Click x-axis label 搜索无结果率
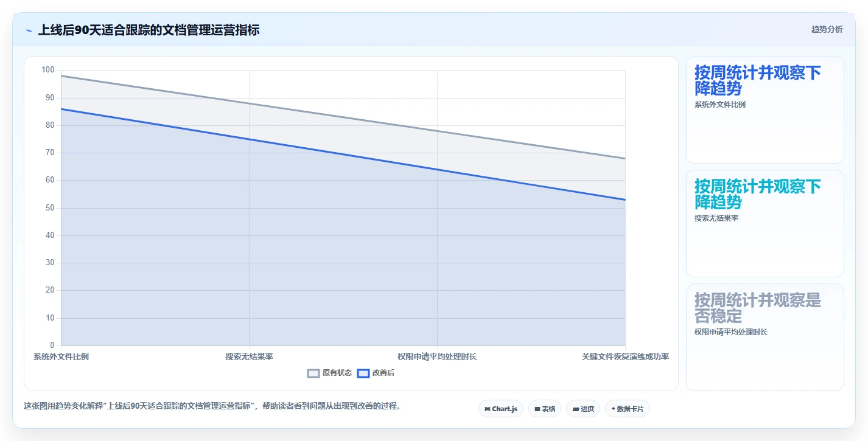This screenshot has width=868, height=441. click(249, 356)
